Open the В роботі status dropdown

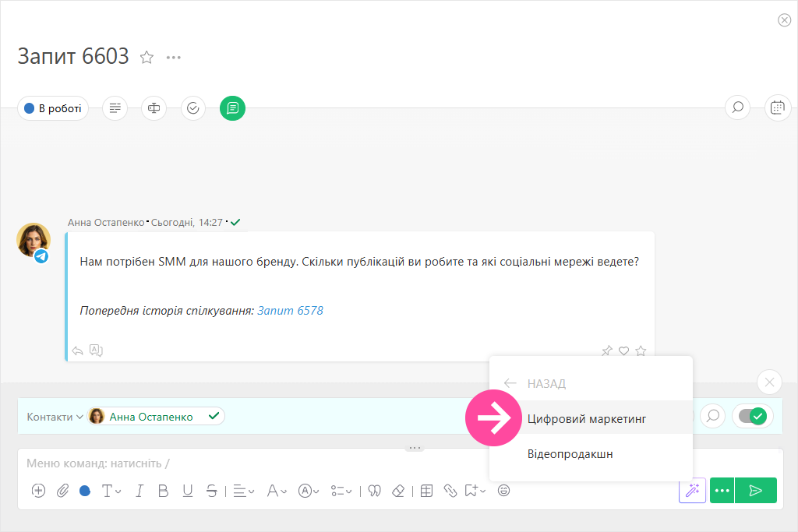pyautogui.click(x=53, y=108)
